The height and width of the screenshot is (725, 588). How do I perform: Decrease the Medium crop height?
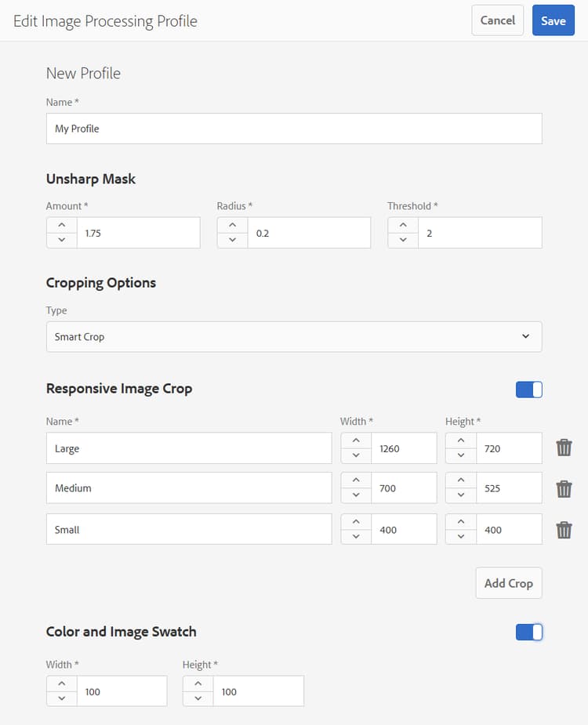point(460,495)
